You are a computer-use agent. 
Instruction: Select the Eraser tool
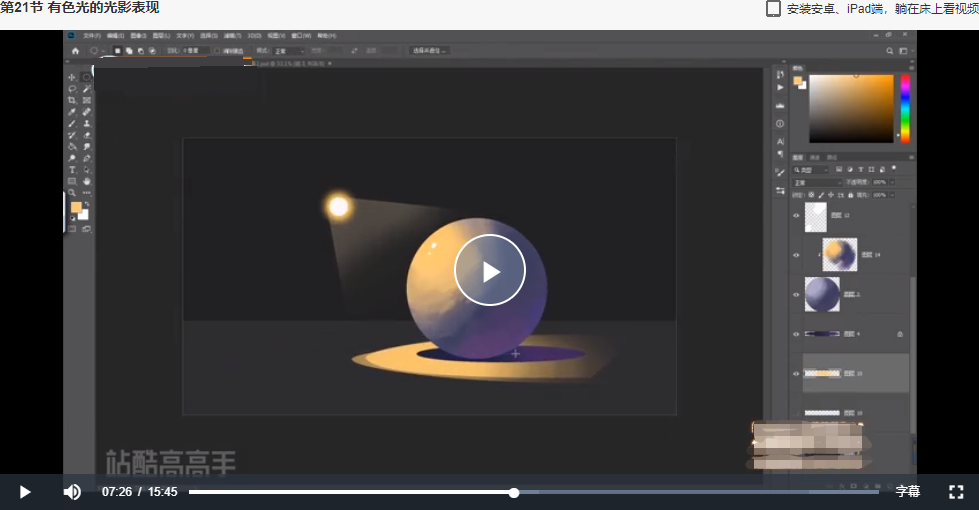click(87, 135)
